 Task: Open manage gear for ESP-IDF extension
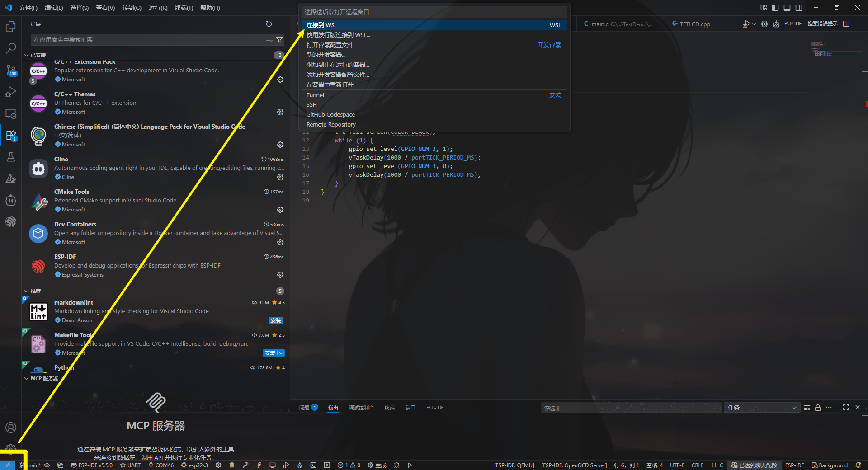(x=280, y=275)
